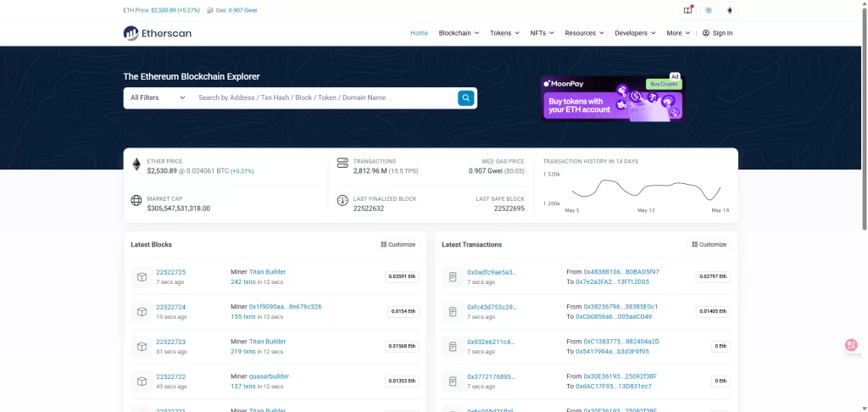Click Customize in Latest Blocks
The image size is (868, 412).
pos(398,245)
